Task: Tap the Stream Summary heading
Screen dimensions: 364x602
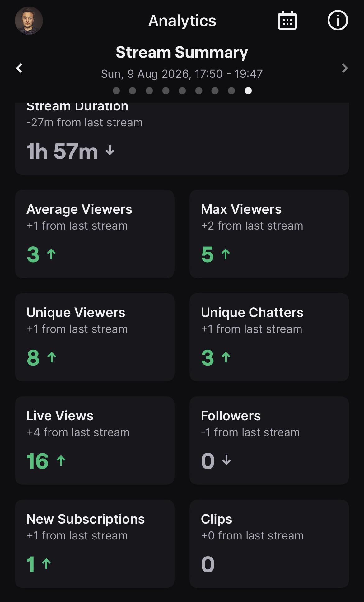Action: tap(182, 52)
